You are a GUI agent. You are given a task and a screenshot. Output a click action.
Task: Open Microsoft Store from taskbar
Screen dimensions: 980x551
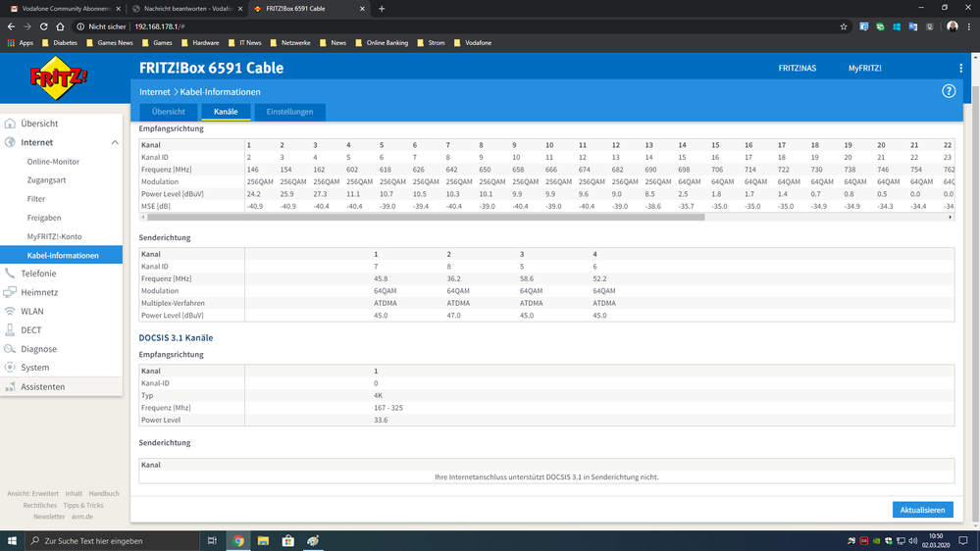288,541
